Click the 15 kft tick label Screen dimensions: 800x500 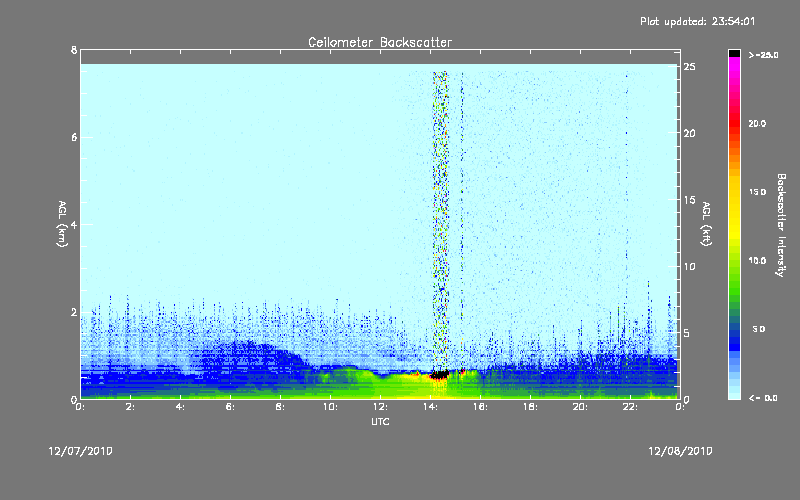tap(690, 200)
